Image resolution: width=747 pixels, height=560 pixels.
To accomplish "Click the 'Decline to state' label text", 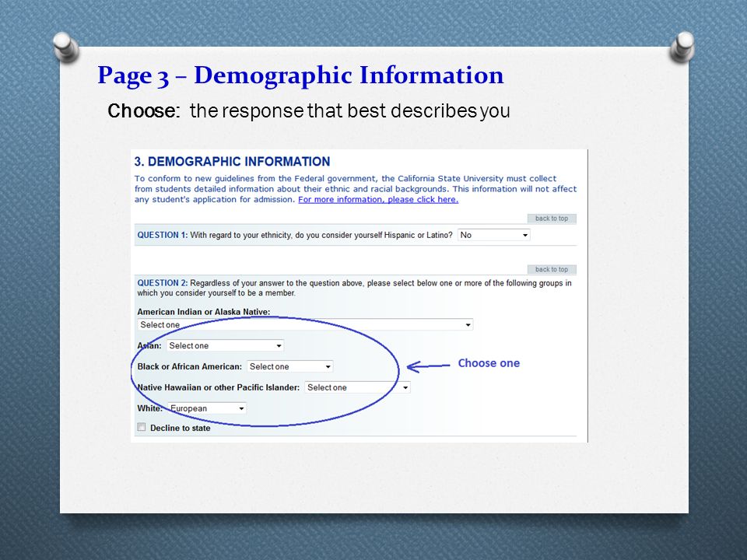I will coord(180,428).
